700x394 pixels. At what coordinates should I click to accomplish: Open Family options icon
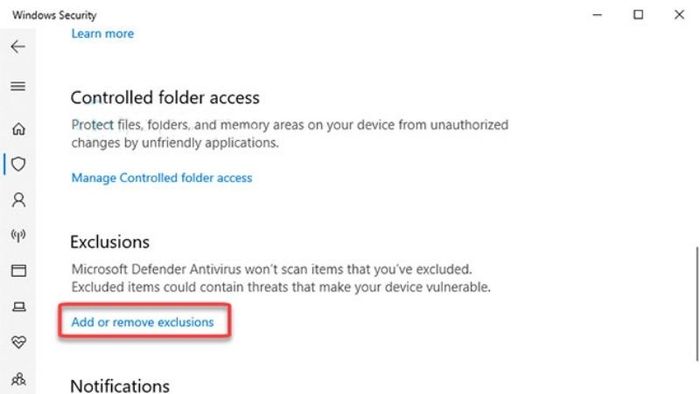click(18, 379)
